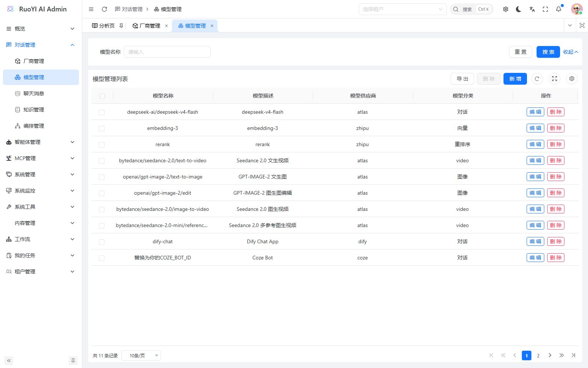
Task: Open the 10条/页 page size dropdown
Action: tap(141, 355)
